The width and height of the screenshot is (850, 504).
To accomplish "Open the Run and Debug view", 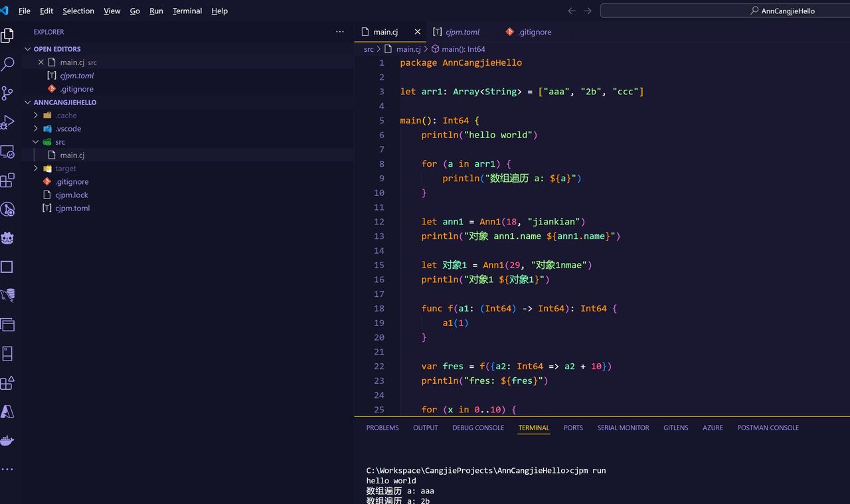I will click(x=7, y=123).
